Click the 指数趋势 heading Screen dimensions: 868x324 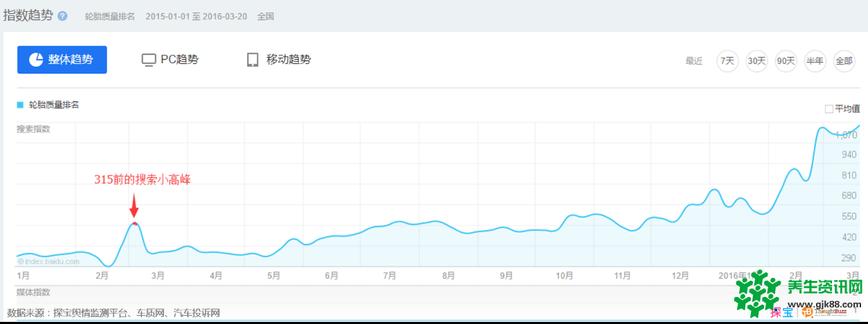pyautogui.click(x=28, y=15)
